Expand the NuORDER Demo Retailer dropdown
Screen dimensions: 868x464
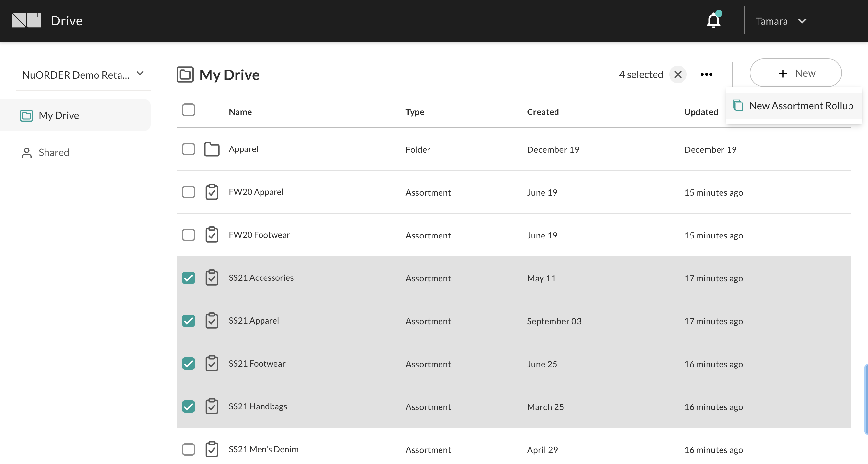point(83,75)
